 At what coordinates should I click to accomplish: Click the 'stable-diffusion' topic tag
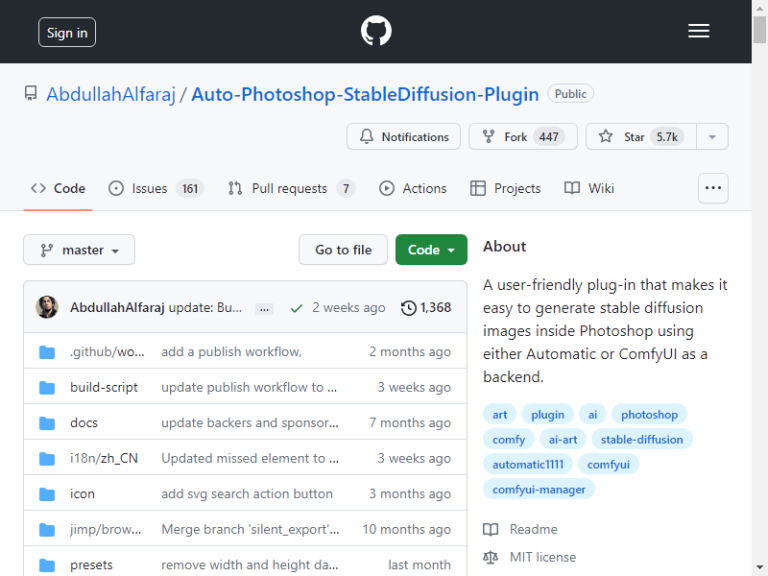point(642,439)
